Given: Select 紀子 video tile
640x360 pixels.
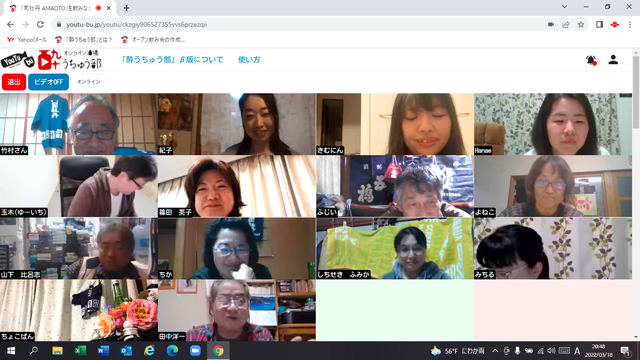Looking at the screenshot, I should (x=237, y=124).
